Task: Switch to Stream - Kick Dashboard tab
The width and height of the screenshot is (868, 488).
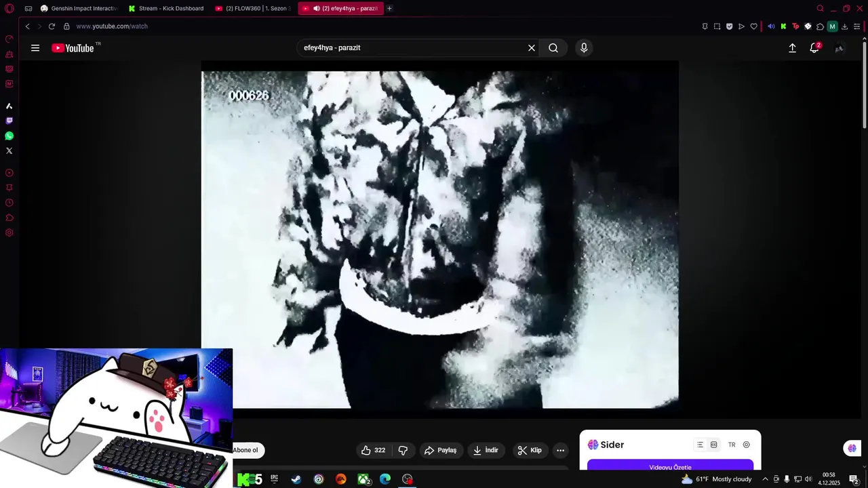Action: [166, 9]
